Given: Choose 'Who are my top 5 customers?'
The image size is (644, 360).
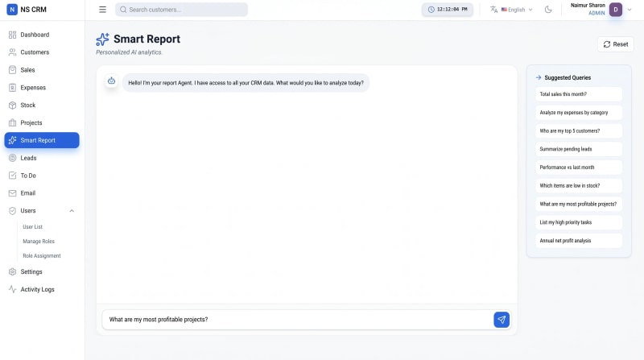Looking at the screenshot, I should 579,130.
